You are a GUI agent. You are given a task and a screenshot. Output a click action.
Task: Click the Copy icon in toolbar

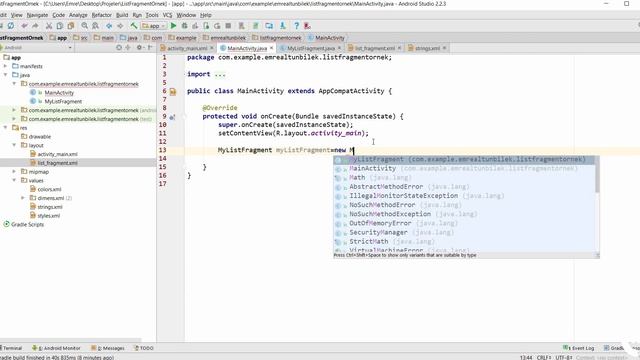60,26
